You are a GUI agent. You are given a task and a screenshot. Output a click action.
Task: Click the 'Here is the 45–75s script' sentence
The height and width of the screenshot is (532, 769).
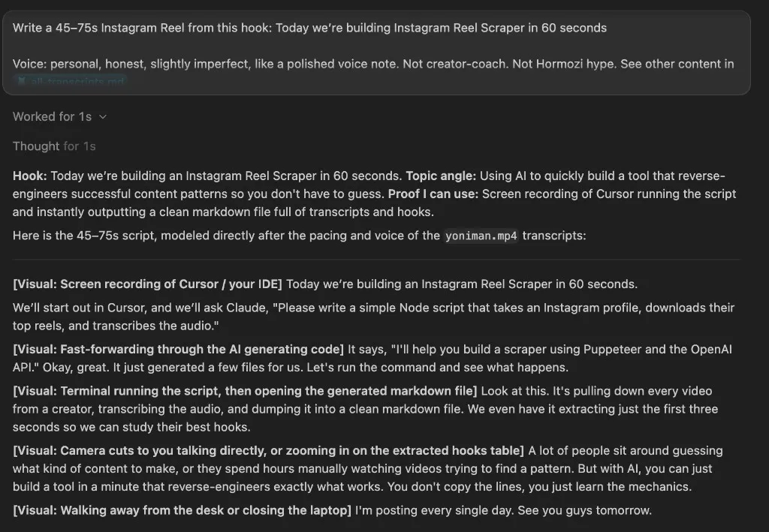(x=299, y=236)
